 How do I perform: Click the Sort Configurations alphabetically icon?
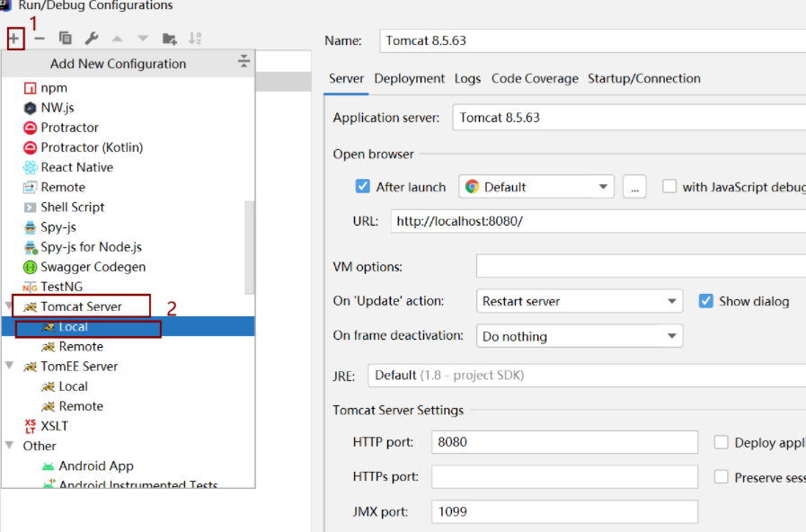[x=195, y=38]
